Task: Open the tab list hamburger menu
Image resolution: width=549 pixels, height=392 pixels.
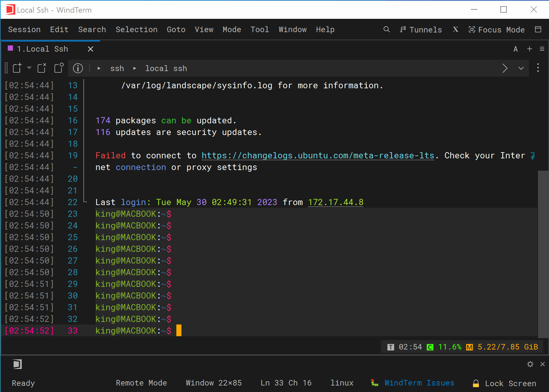Action: [542, 49]
